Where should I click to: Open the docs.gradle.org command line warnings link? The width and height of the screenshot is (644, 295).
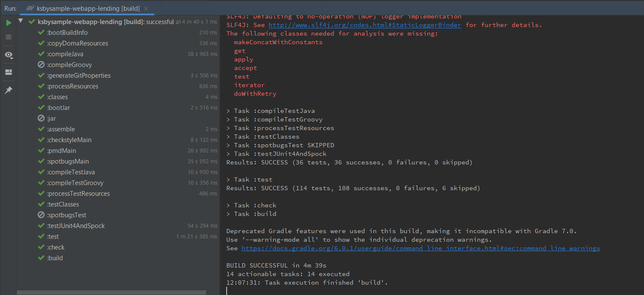pyautogui.click(x=421, y=248)
